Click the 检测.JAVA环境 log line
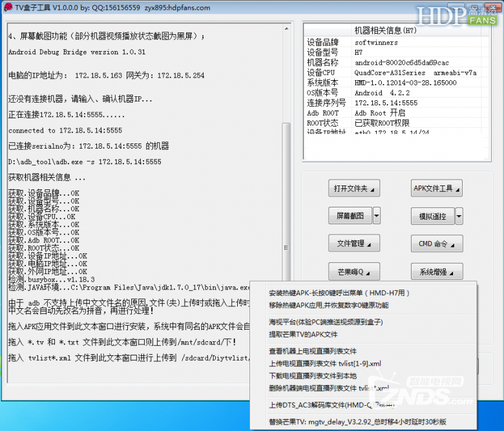This screenshot has height=431, width=504. tap(129, 288)
